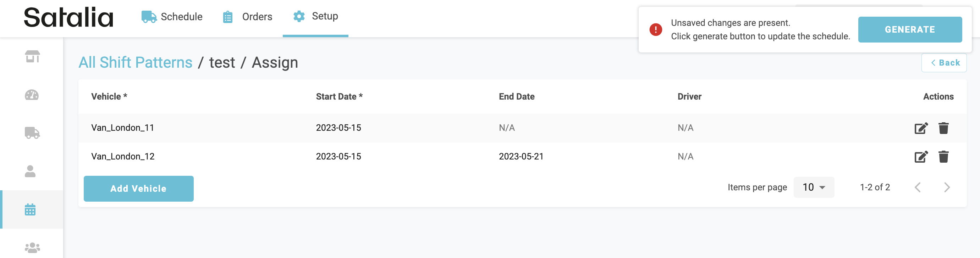Click the store icon in the sidebar
980x258 pixels.
32,57
